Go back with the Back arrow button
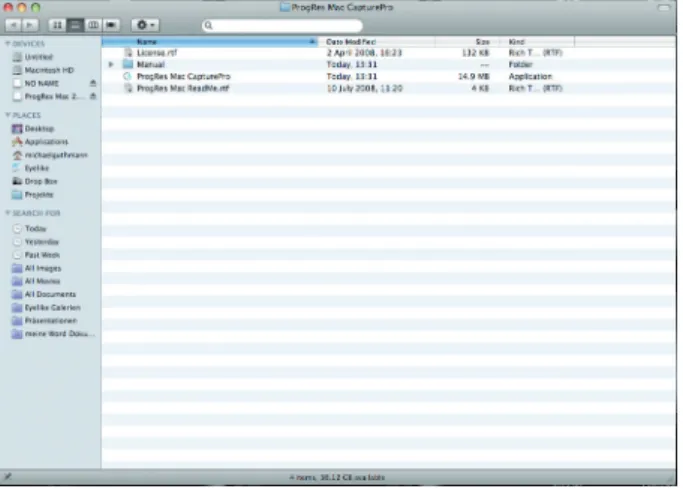 coord(14,25)
